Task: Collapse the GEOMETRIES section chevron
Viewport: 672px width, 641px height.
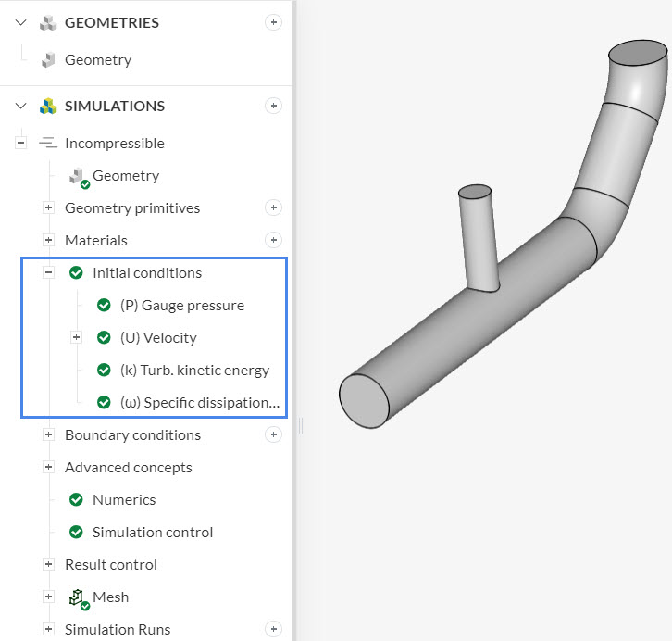Action: point(21,22)
